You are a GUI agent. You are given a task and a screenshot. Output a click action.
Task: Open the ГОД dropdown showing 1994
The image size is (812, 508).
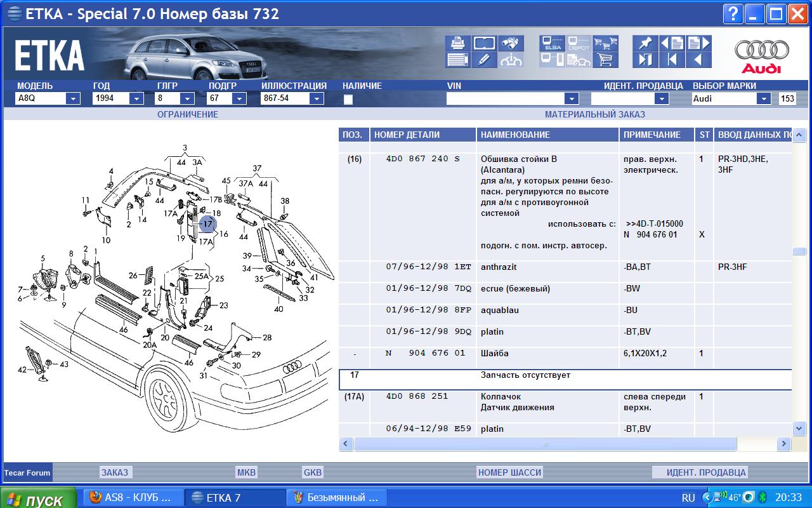[136, 98]
